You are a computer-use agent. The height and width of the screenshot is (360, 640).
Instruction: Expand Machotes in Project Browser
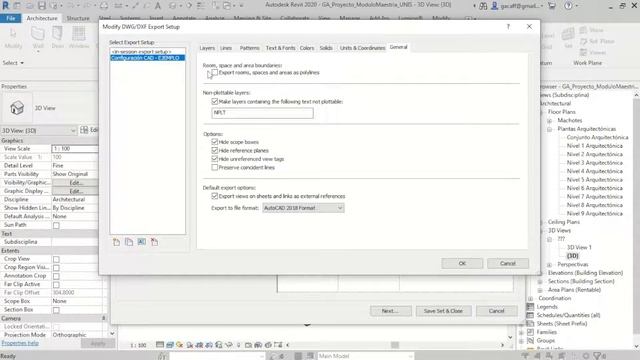pos(549,120)
